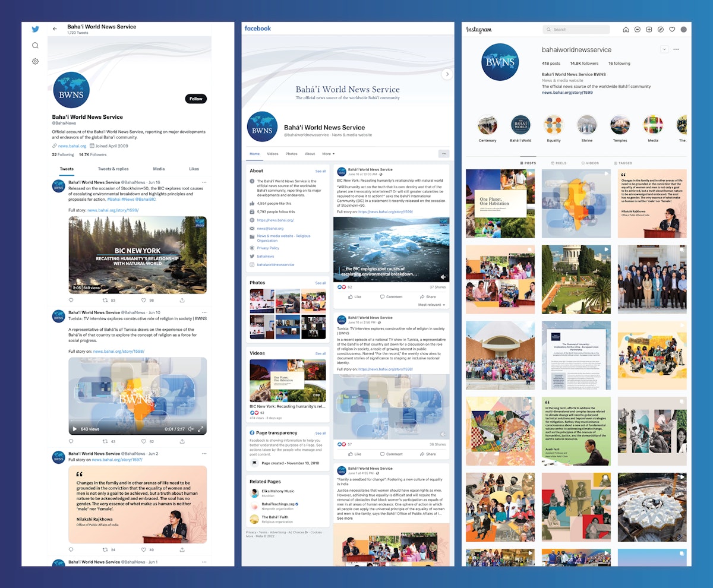Create a new Instagram post with plus icon
Viewport: 713px width, 588px height.
649,29
